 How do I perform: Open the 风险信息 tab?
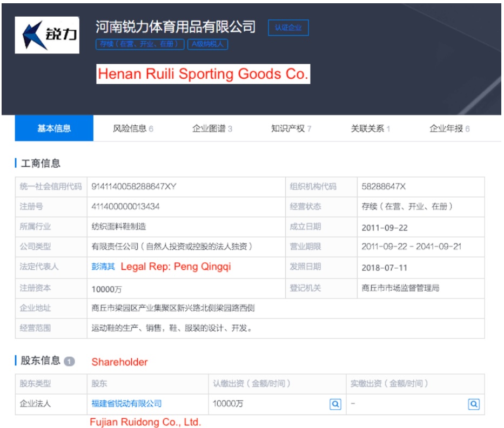click(133, 128)
